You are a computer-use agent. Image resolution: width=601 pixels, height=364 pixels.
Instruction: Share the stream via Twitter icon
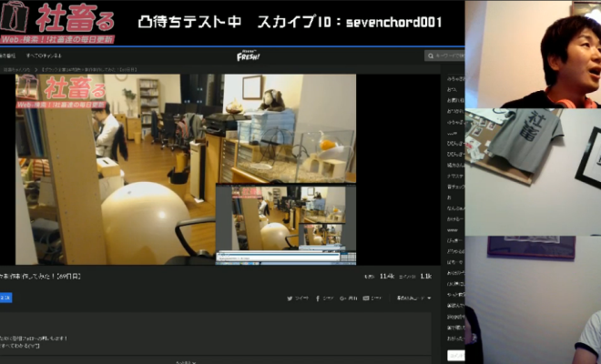coord(296,298)
